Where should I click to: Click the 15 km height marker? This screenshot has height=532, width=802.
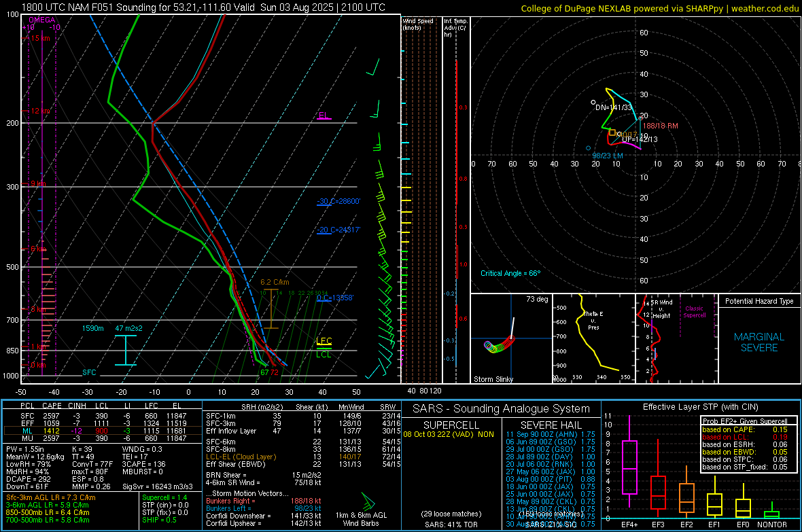(x=40, y=38)
